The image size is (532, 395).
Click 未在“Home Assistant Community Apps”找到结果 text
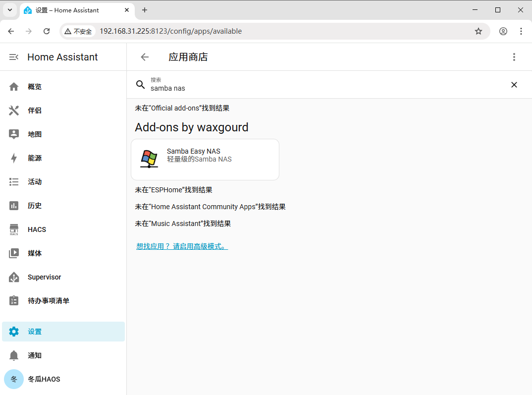(211, 207)
